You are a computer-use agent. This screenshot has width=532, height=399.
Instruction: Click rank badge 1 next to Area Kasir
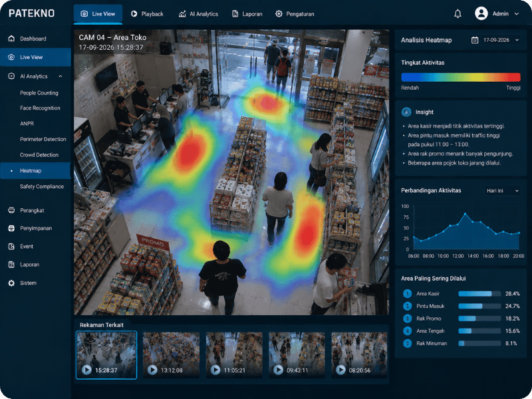point(407,294)
